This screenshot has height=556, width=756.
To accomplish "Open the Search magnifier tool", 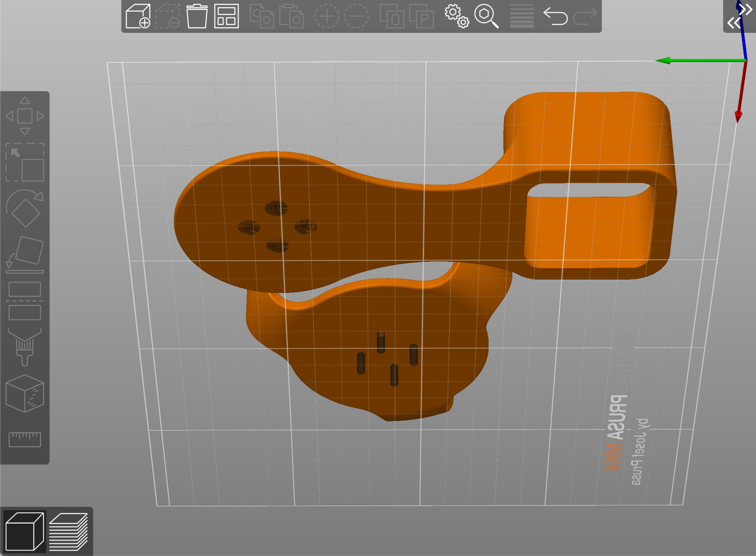I will pos(486,16).
